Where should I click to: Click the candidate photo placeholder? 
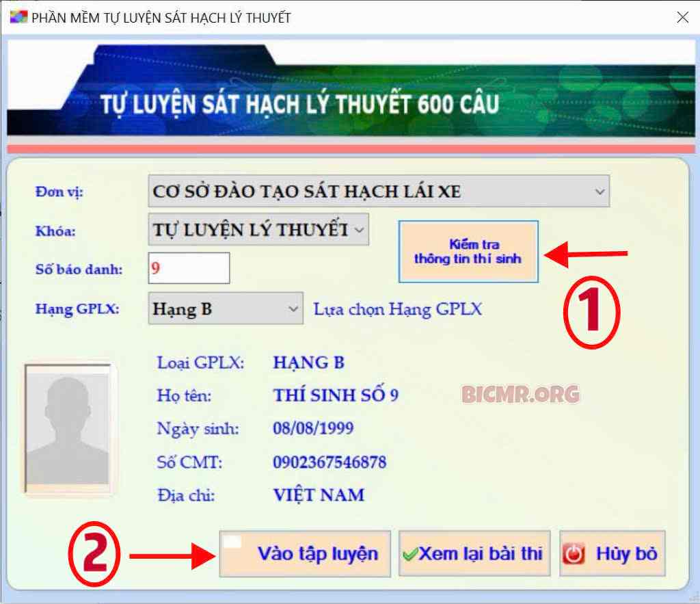pyautogui.click(x=68, y=428)
